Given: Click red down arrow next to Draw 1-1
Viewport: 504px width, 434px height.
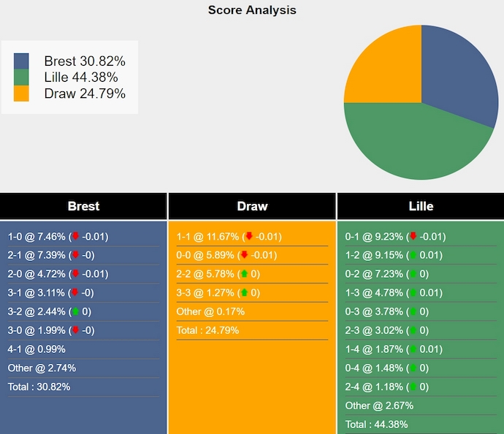Looking at the screenshot, I should coord(249,237).
